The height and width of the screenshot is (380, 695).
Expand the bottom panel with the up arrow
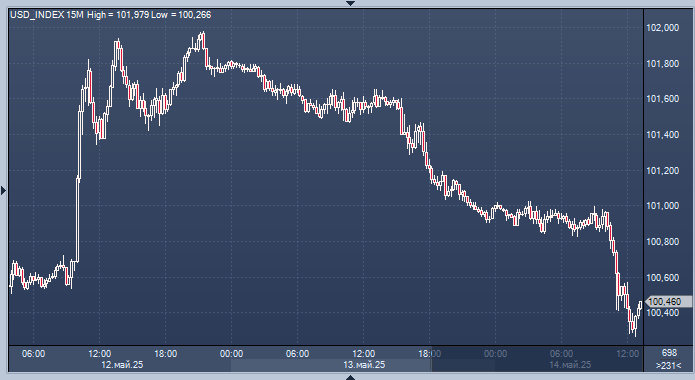[351, 377]
